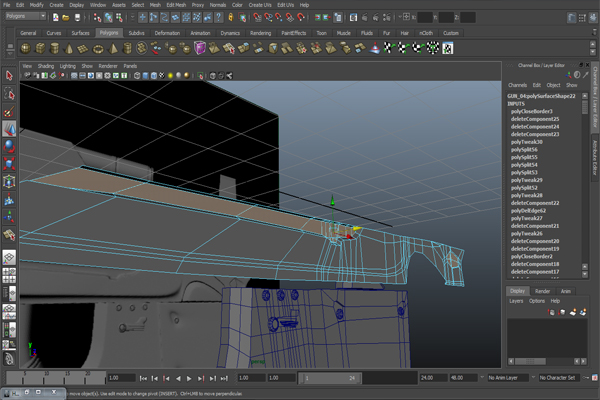
Task: Toggle select by hierarchy mode icon
Action: pyautogui.click(x=97, y=17)
